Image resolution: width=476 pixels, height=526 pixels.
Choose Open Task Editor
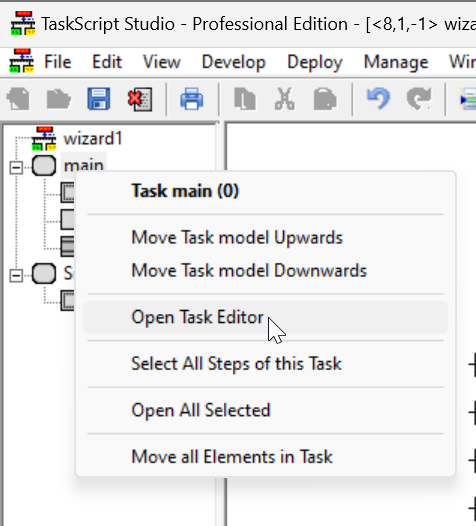pos(265,317)
